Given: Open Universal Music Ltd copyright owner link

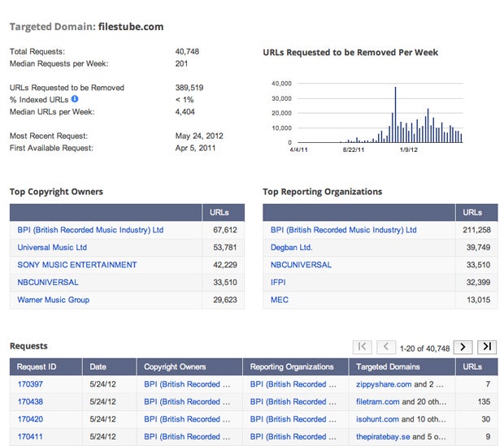Looking at the screenshot, I should point(52,248).
